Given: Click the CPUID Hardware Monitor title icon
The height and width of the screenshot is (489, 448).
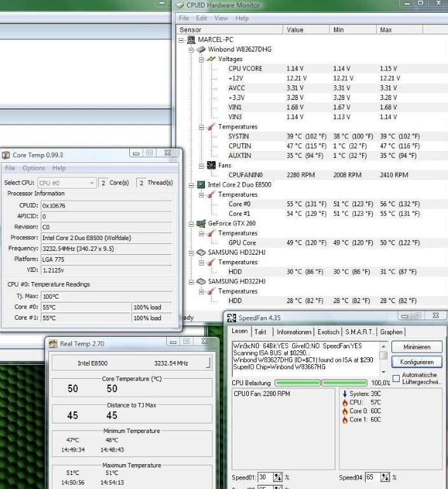Looking at the screenshot, I should click(x=180, y=5).
